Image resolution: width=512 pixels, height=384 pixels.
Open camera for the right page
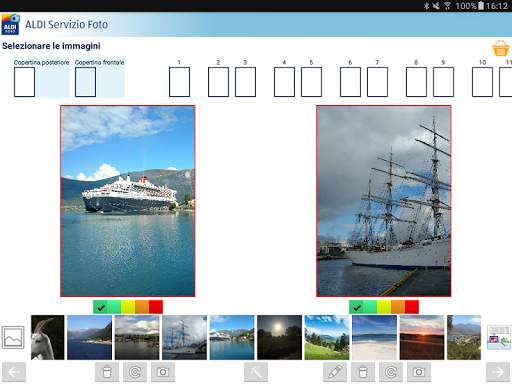tap(419, 372)
